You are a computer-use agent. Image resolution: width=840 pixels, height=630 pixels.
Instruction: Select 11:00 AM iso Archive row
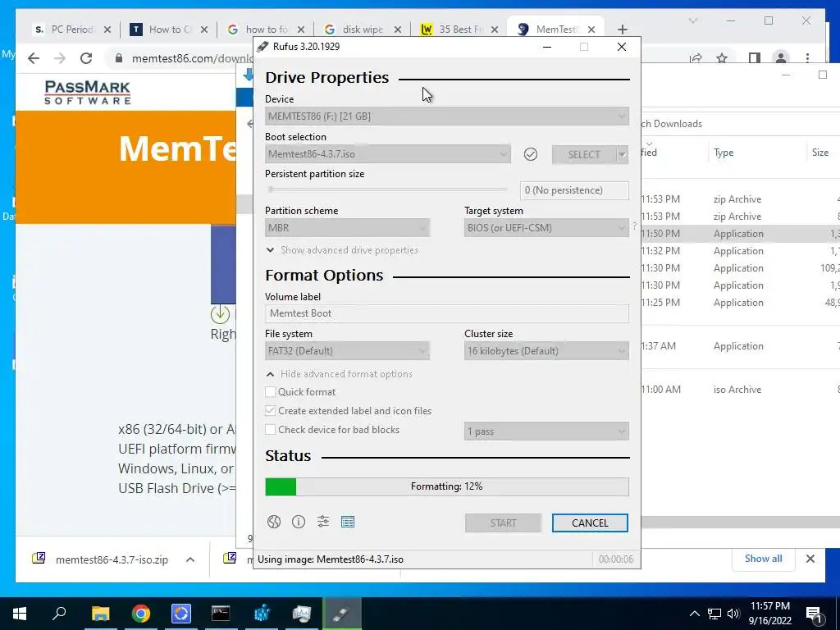point(741,390)
